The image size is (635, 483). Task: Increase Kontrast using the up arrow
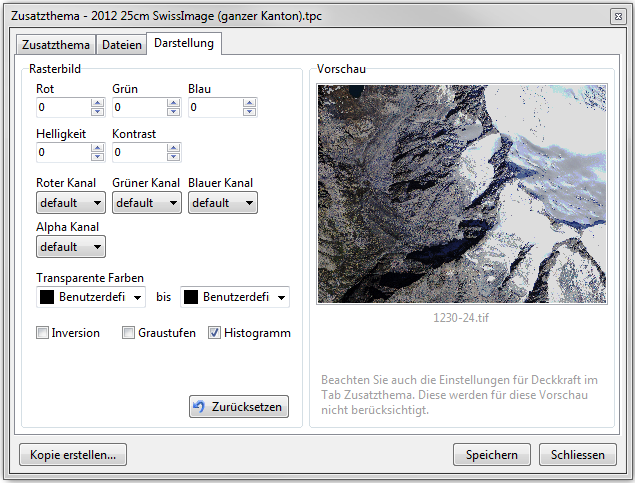pyautogui.click(x=173, y=147)
